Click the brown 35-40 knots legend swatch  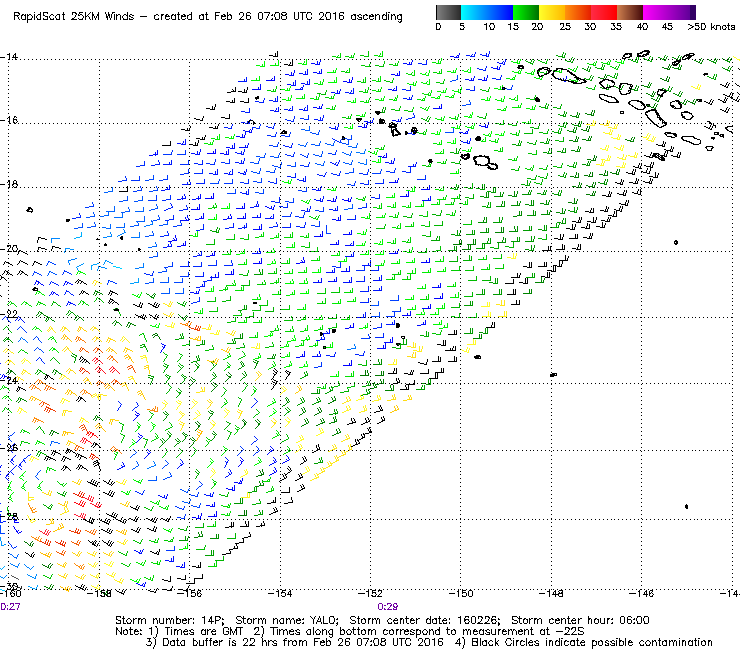pyautogui.click(x=630, y=12)
